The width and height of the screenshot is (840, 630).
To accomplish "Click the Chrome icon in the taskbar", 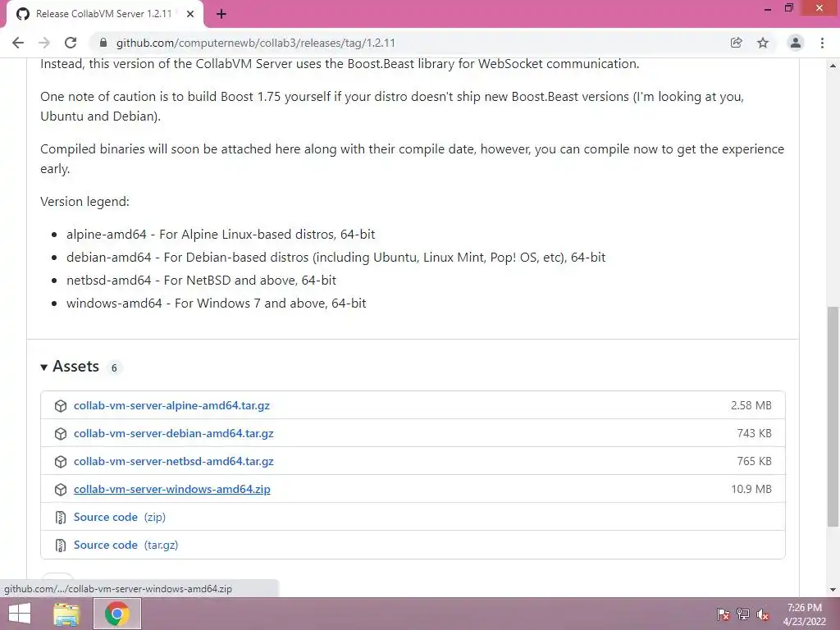I will (x=117, y=614).
